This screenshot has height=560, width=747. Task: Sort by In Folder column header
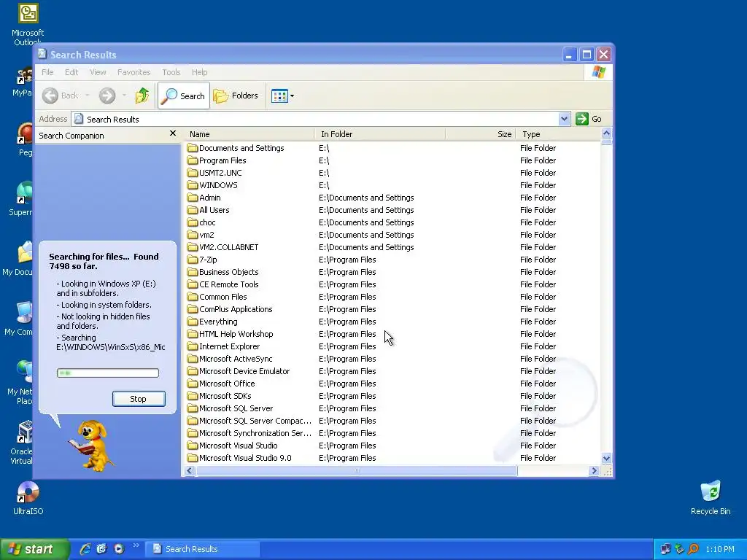[380, 134]
